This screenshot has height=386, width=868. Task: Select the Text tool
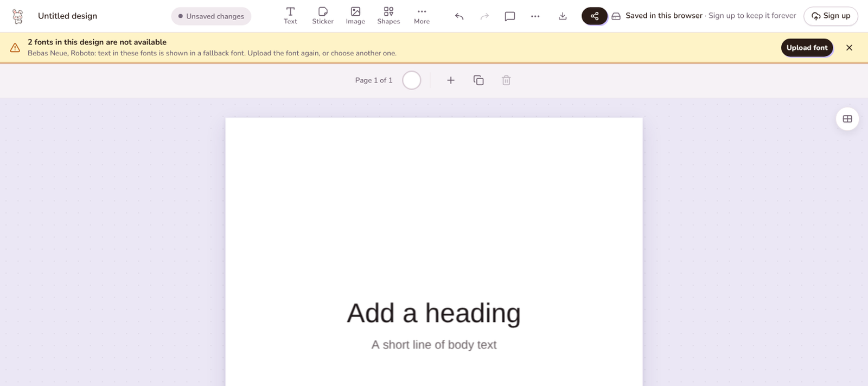pyautogui.click(x=290, y=16)
